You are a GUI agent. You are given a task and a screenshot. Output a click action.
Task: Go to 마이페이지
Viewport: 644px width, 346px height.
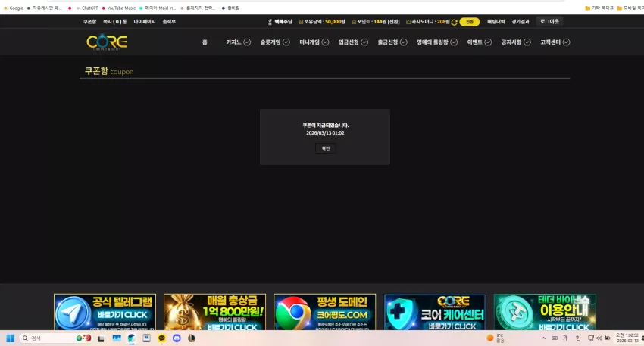click(x=145, y=22)
